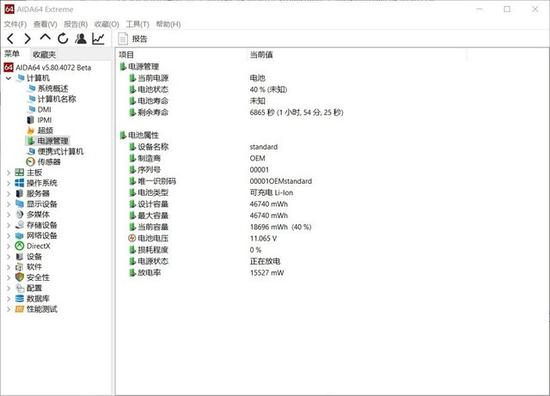This screenshot has height=396, width=550.
Task: Collapse the 计算机 tree node
Action: (x=8, y=78)
